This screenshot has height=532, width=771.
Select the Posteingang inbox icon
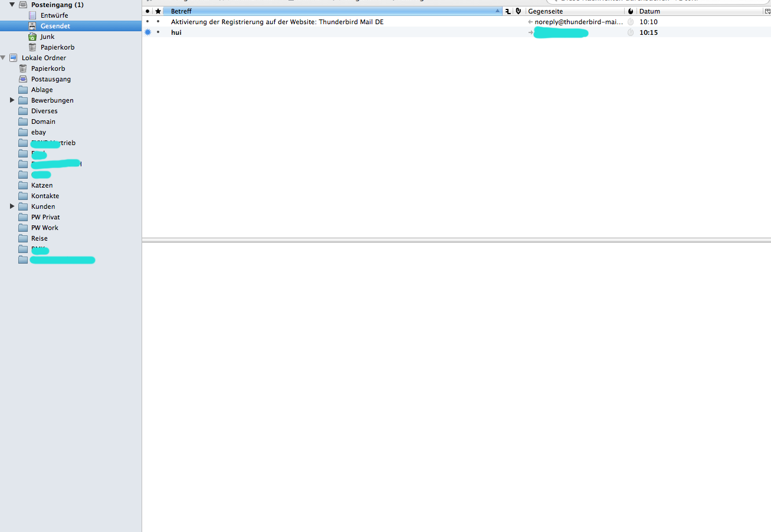click(x=23, y=5)
